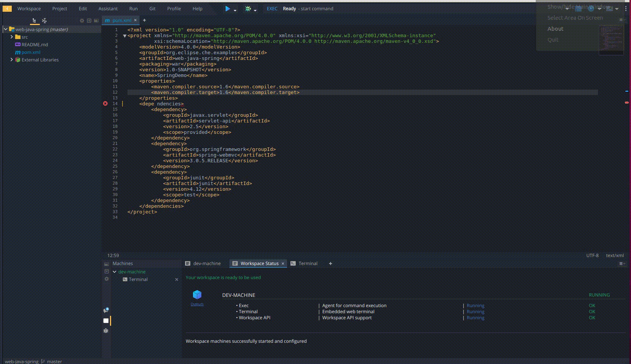Click the red error mark in overview ruler
Screen dimensions: 631x364
tap(627, 102)
